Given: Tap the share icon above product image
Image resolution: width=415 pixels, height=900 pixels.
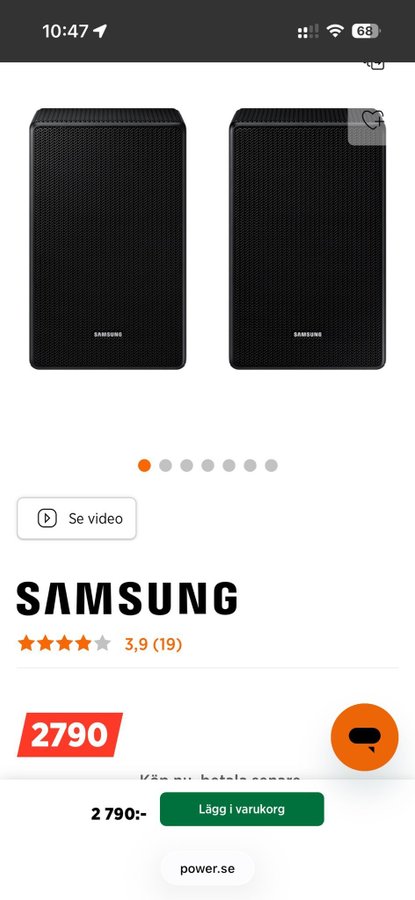Looking at the screenshot, I should (375, 64).
